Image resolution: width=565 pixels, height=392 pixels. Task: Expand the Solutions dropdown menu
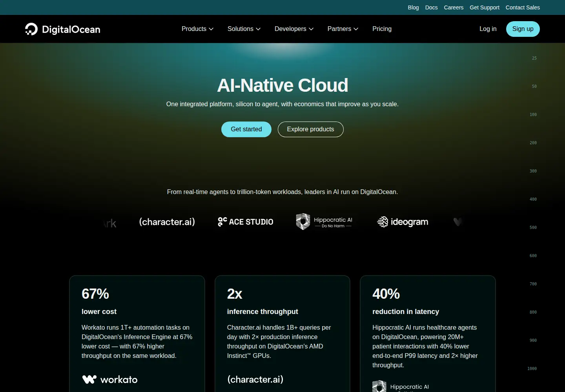click(x=244, y=29)
